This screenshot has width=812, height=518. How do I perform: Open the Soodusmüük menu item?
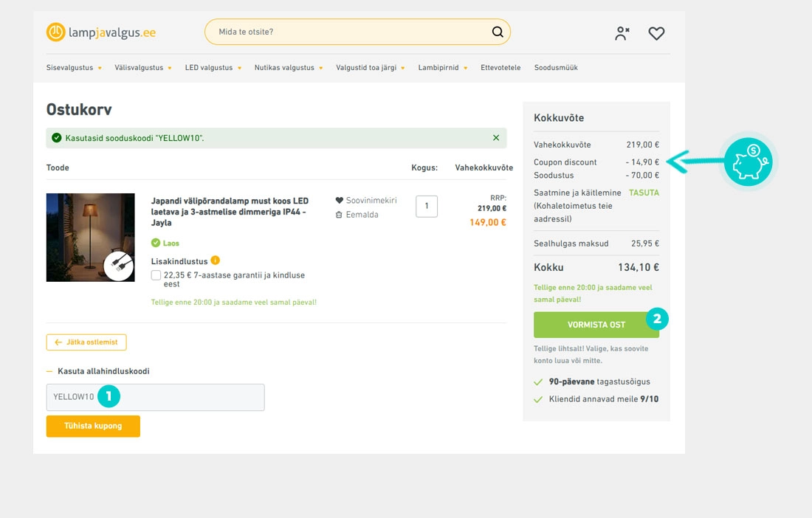click(x=556, y=68)
